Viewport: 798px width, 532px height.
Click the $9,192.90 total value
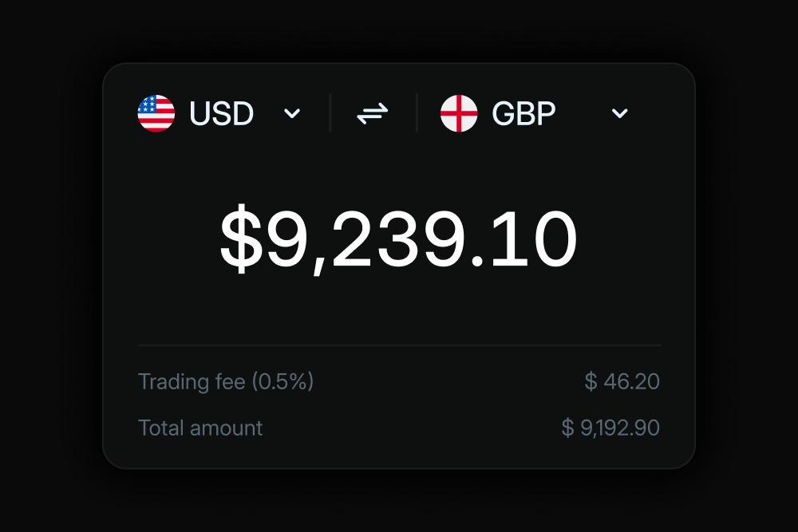[x=611, y=428]
